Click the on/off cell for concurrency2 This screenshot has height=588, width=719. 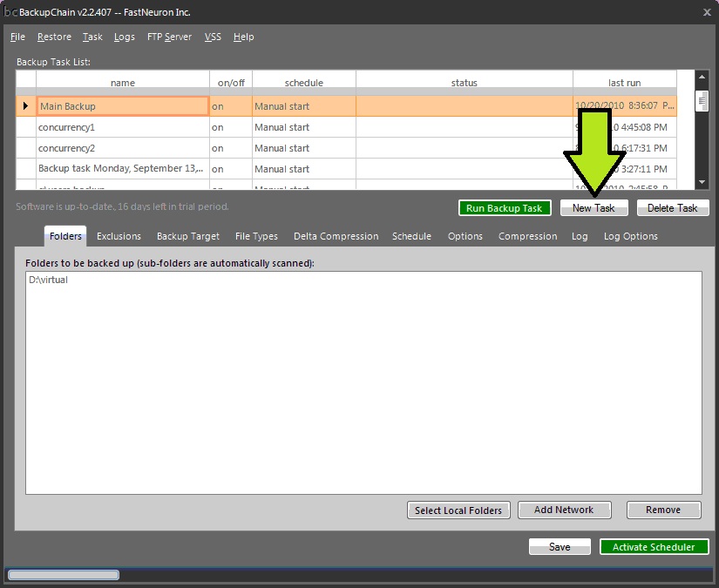(231, 148)
